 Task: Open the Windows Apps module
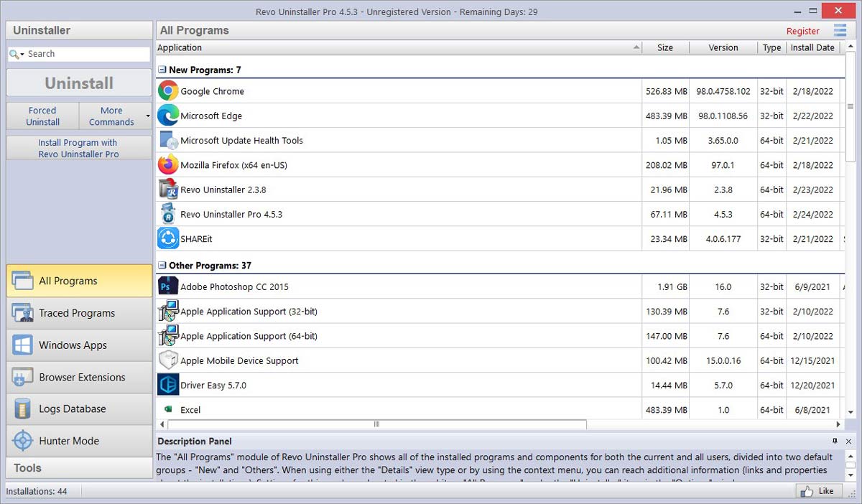coord(79,345)
